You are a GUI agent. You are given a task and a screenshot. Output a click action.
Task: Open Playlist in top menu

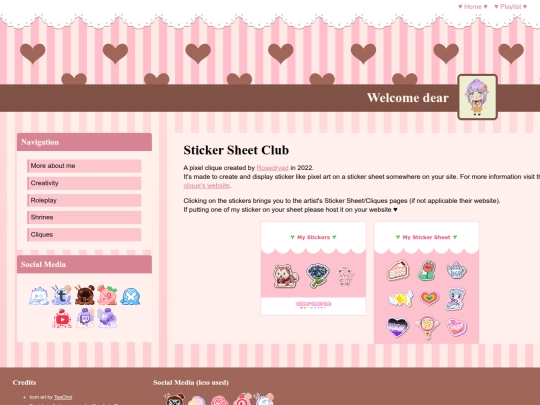point(510,7)
